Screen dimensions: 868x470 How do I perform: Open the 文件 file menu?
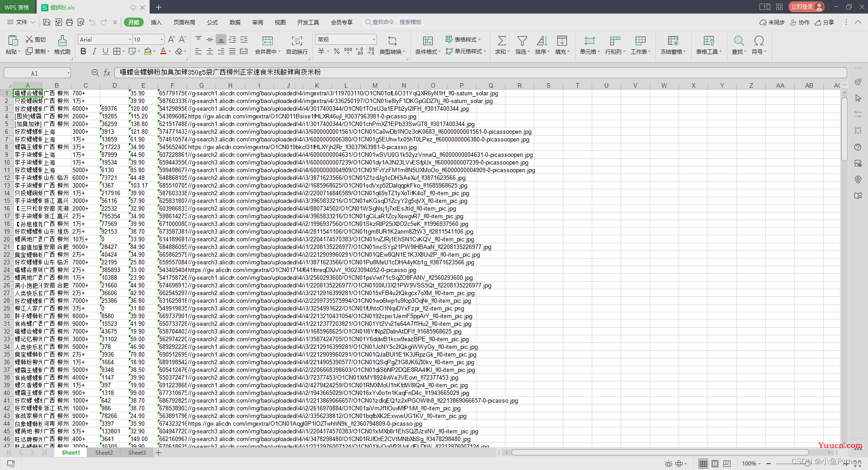pos(21,22)
